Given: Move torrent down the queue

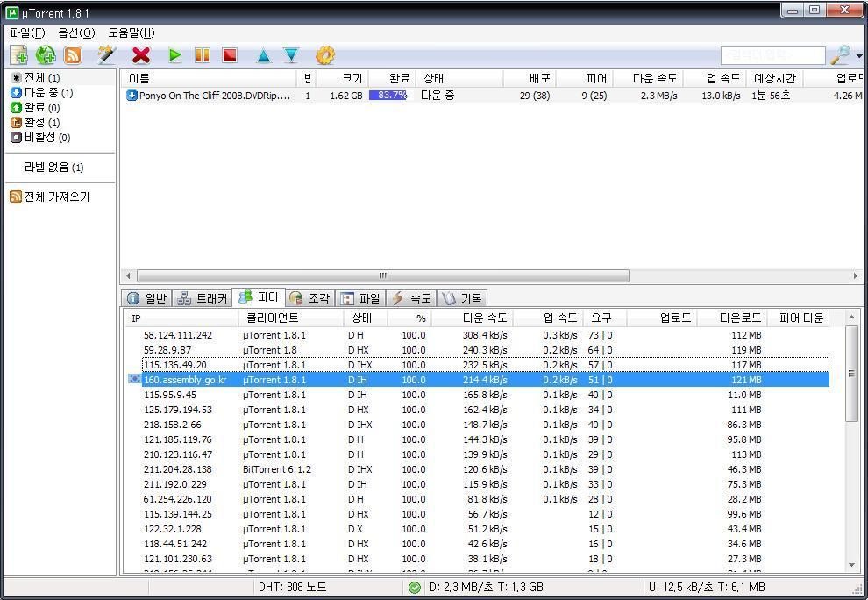Looking at the screenshot, I should click(291, 55).
